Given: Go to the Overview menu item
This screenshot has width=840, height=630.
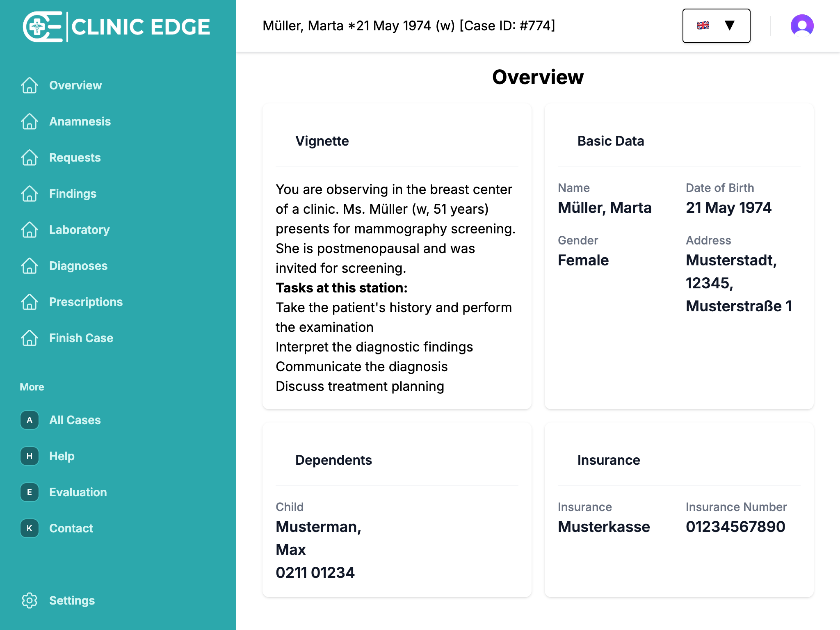Looking at the screenshot, I should click(75, 85).
